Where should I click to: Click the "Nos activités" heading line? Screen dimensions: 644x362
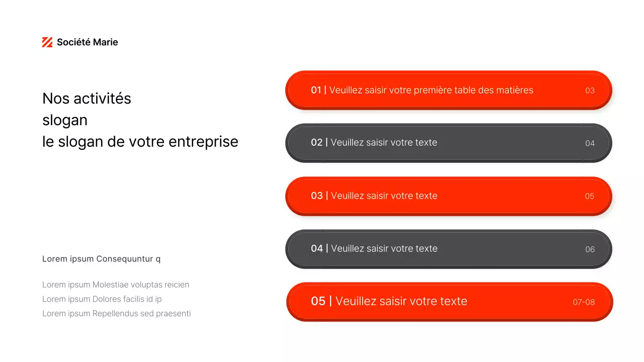point(87,99)
